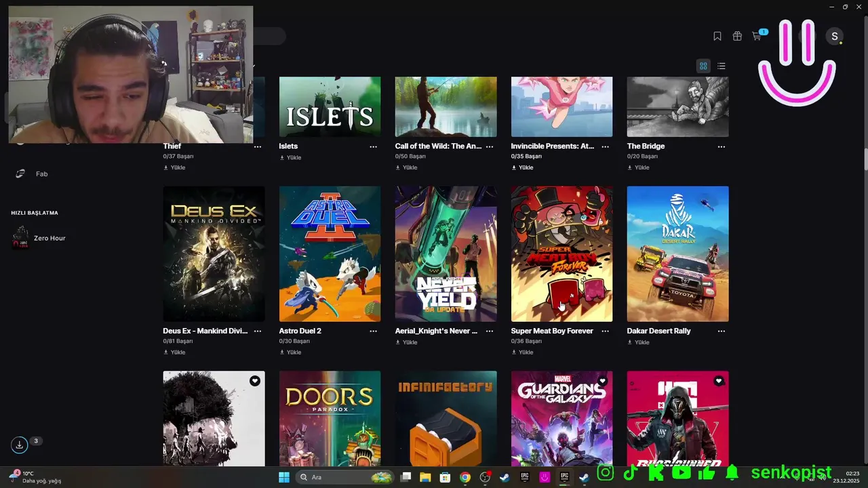Install Thief via Yükle

(x=175, y=167)
